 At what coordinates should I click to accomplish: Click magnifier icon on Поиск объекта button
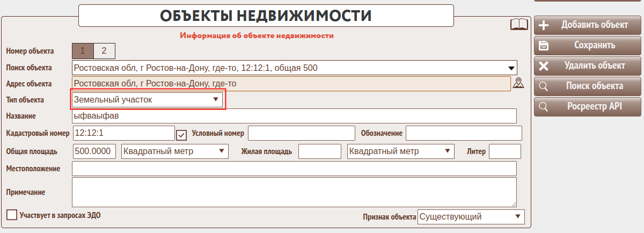544,86
